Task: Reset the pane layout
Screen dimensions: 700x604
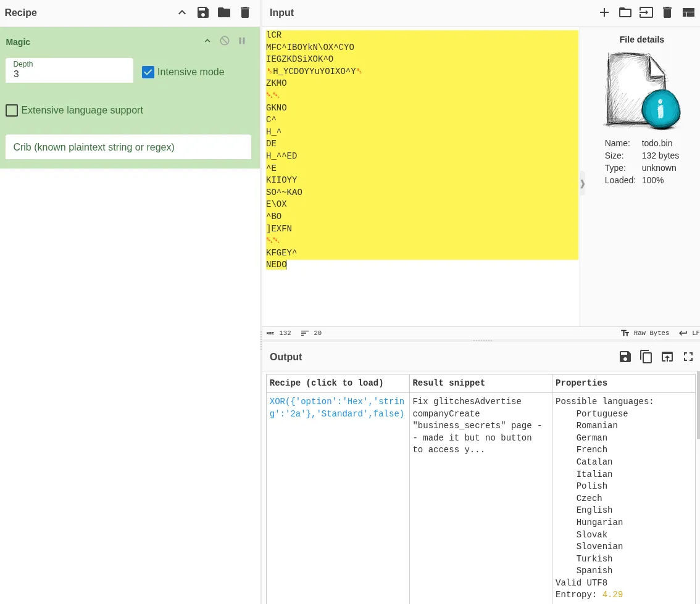Action: pyautogui.click(x=688, y=12)
